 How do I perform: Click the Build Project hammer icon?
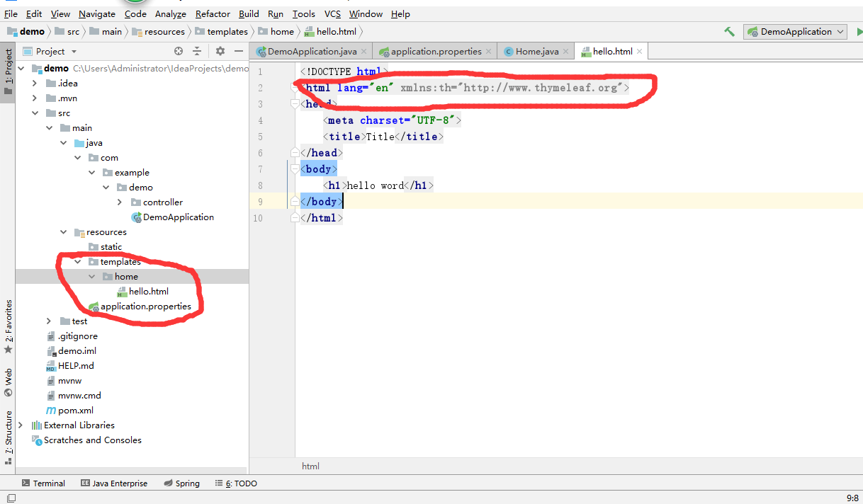(729, 32)
